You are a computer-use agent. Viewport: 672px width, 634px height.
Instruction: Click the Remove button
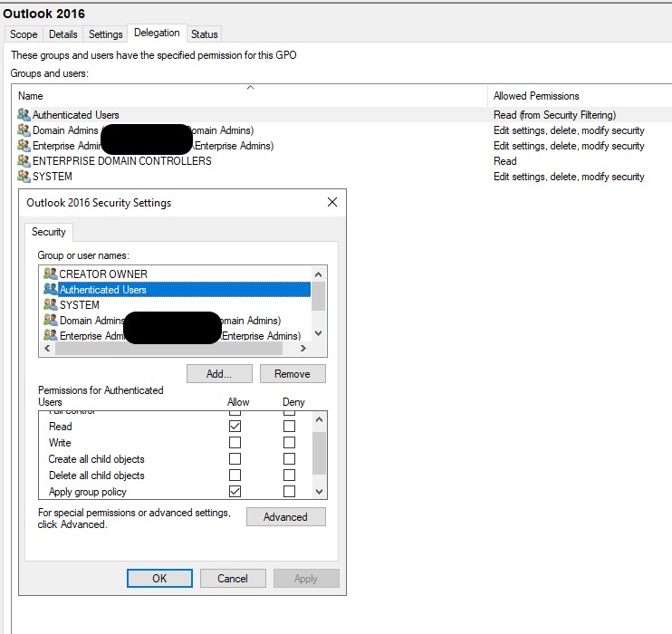point(293,374)
